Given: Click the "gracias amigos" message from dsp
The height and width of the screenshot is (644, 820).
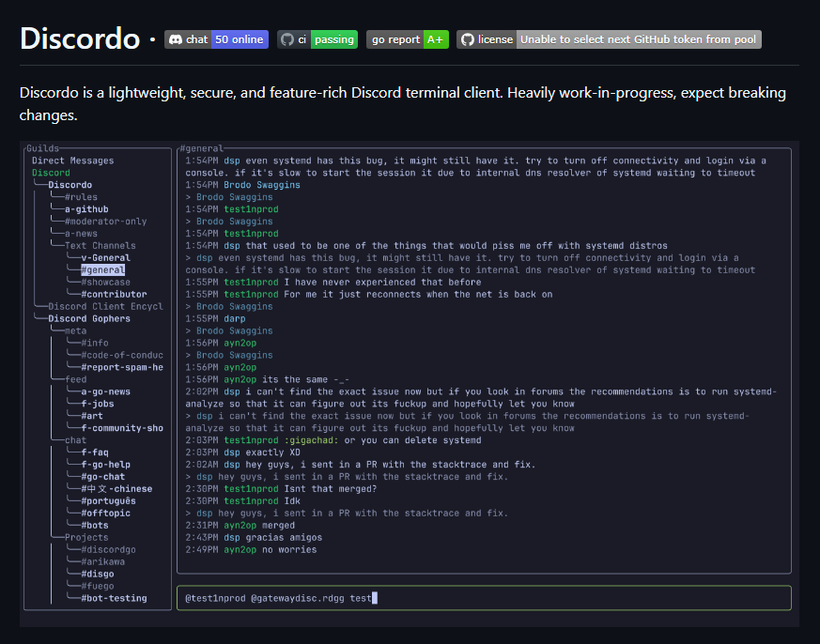Looking at the screenshot, I should (254, 537).
